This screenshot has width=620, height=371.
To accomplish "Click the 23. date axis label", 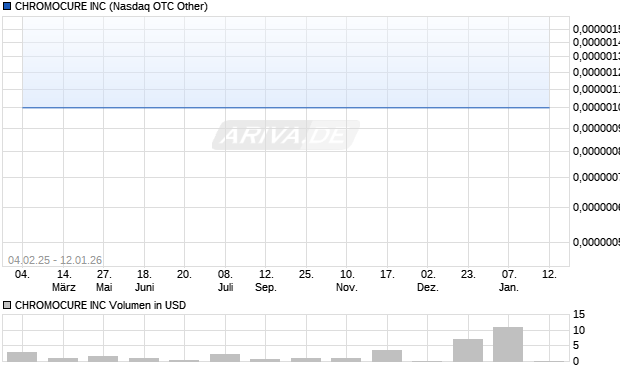I will 468,274.
